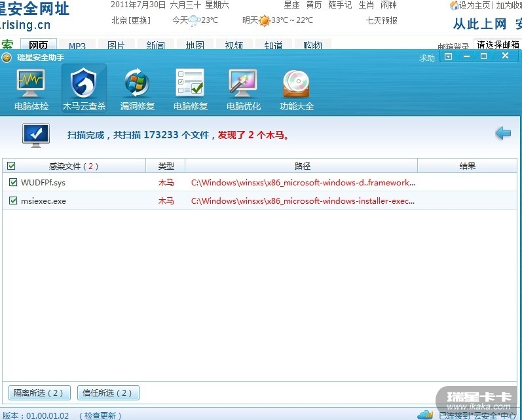Click 隔离所选 (2) quarantine button
The width and height of the screenshot is (522, 420).
(x=39, y=392)
